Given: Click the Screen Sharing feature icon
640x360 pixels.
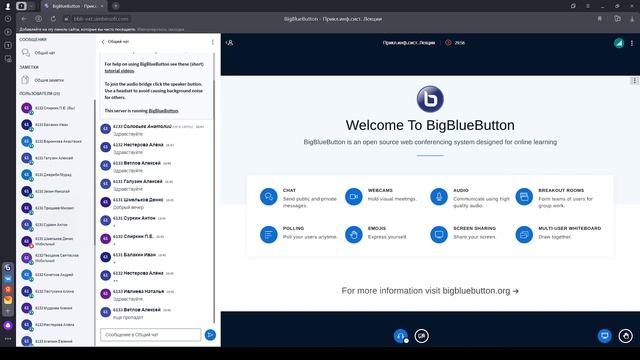Looking at the screenshot, I should click(x=439, y=235).
